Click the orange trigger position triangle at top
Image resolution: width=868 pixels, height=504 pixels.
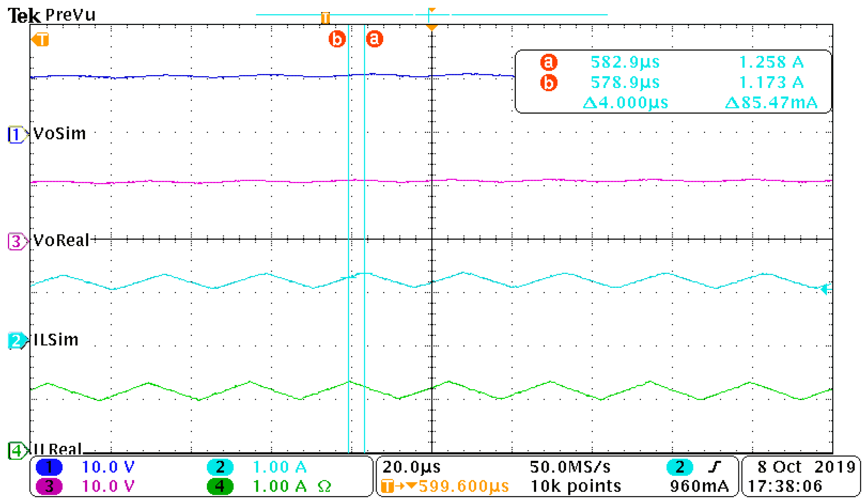[x=432, y=27]
